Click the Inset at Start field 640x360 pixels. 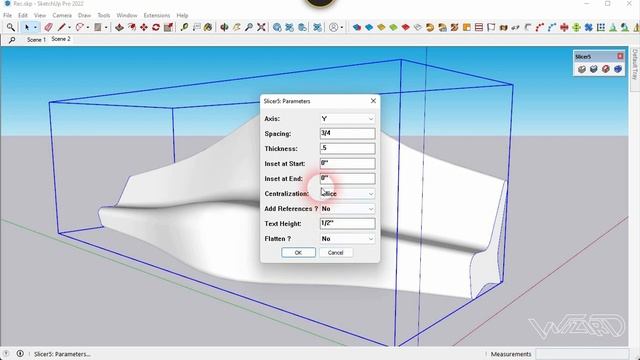[x=347, y=164]
